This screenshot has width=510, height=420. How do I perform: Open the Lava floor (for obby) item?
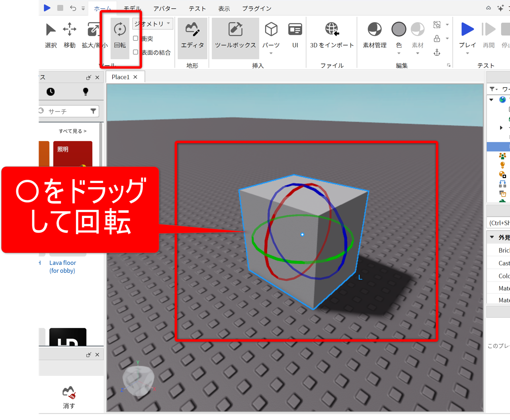click(63, 266)
